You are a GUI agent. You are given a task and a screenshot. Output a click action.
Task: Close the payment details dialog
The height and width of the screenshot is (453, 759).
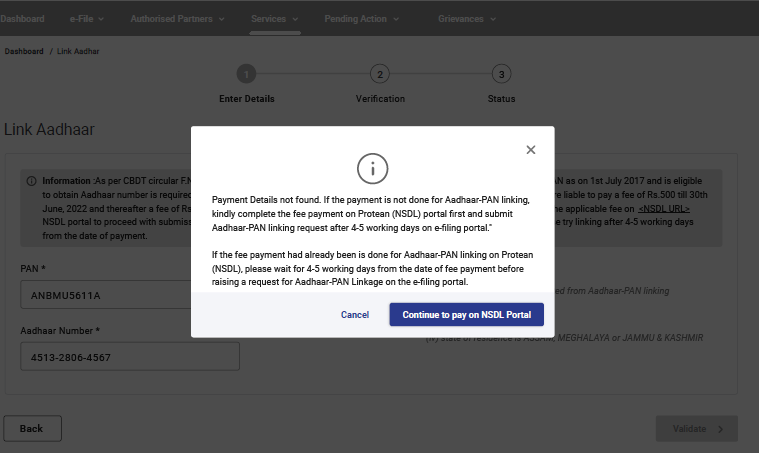[531, 150]
